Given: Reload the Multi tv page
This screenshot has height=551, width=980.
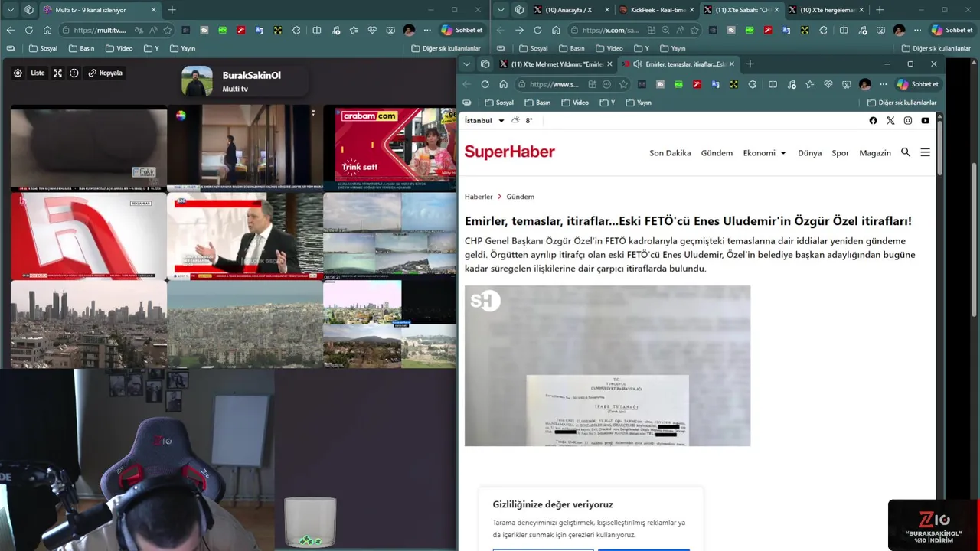Looking at the screenshot, I should (28, 30).
